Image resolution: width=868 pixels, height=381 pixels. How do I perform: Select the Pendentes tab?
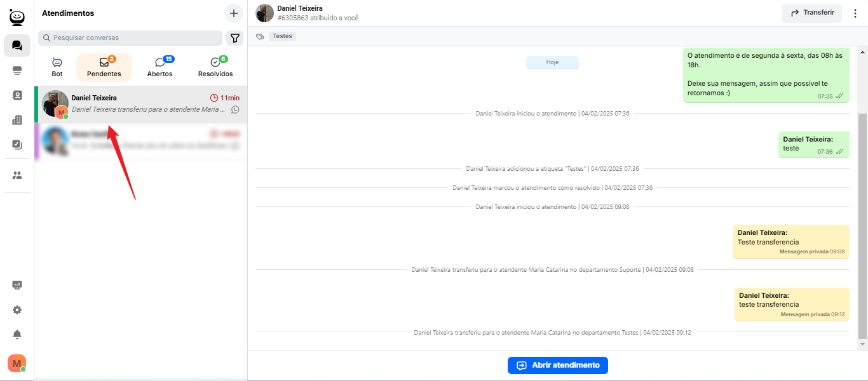pos(104,67)
